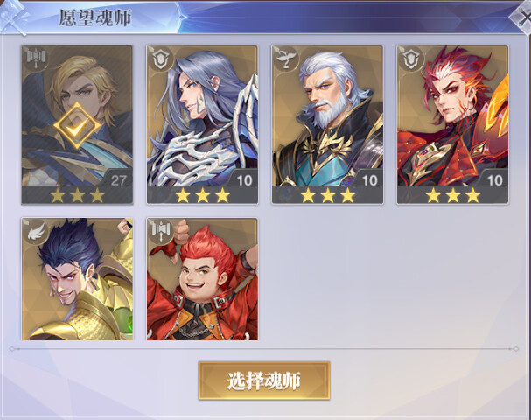Click weapon class icon on blonde hero card
The width and height of the screenshot is (531, 420).
click(x=36, y=59)
